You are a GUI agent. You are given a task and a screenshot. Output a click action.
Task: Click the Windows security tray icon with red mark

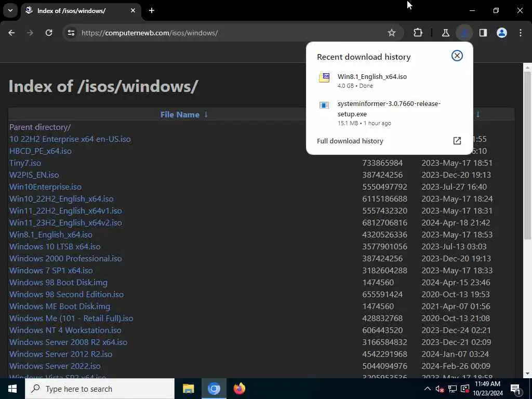tap(465, 389)
